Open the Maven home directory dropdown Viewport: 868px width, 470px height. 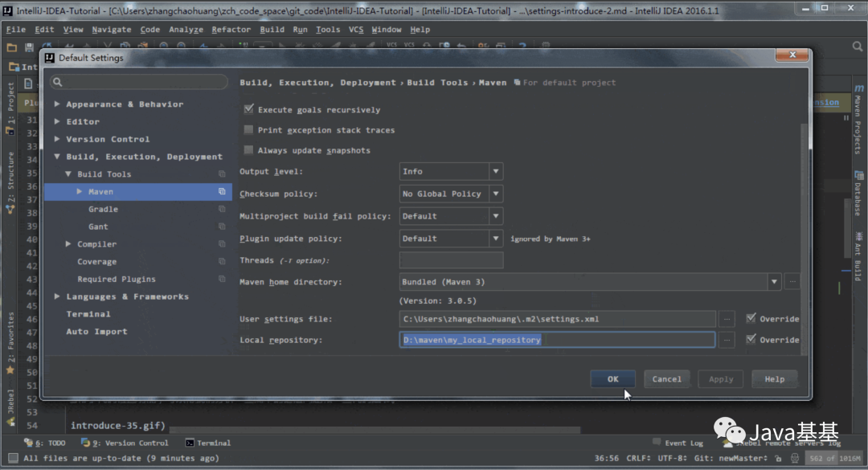774,282
